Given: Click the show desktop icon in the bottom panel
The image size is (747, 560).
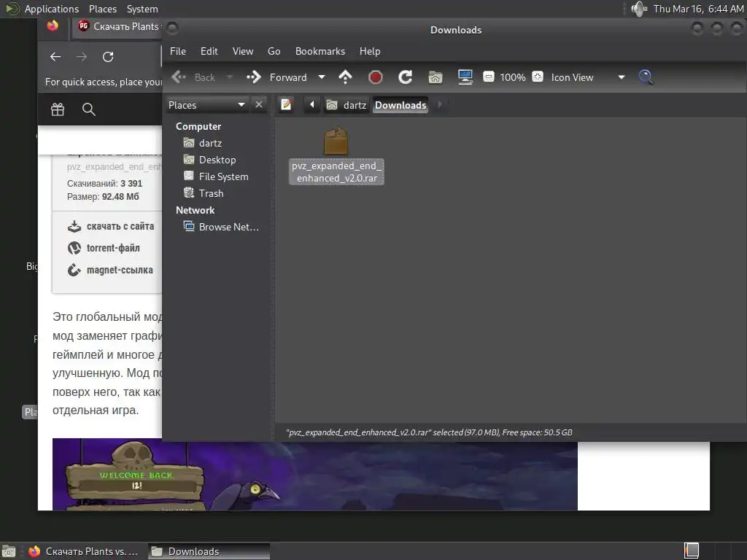Looking at the screenshot, I should pos(9,551).
